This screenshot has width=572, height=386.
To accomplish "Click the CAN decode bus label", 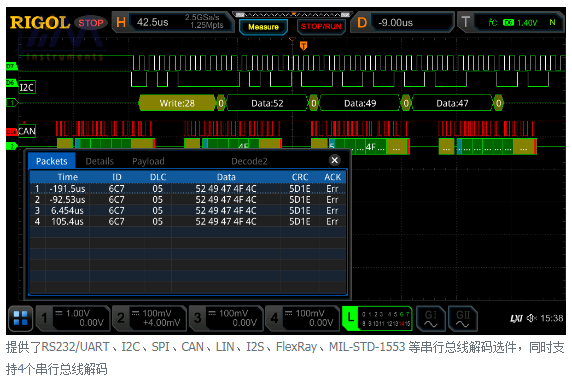I will click(27, 131).
